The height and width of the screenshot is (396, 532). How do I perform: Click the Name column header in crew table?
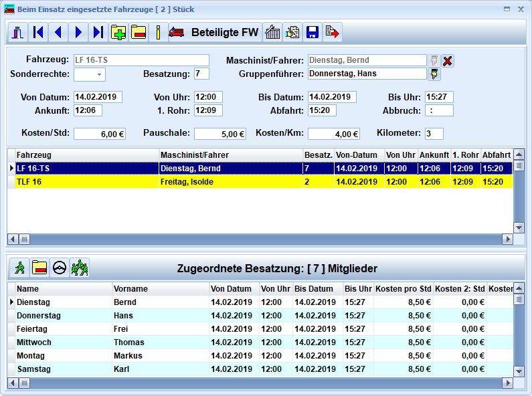[x=64, y=289]
